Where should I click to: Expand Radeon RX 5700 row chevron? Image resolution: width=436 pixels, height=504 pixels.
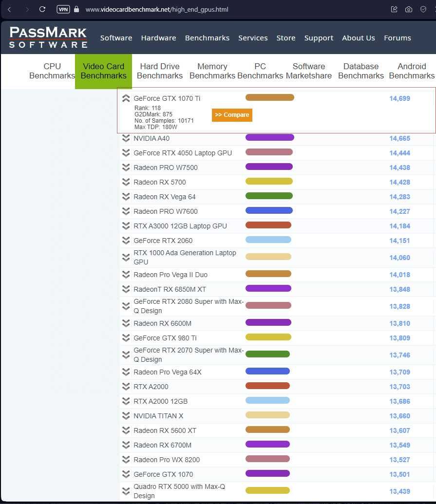click(126, 182)
